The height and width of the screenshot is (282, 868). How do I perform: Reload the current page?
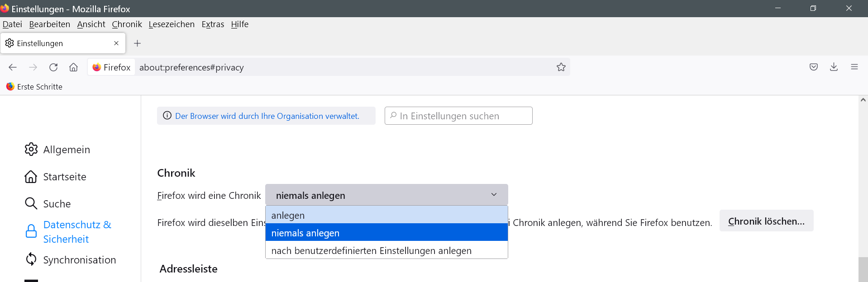[53, 67]
